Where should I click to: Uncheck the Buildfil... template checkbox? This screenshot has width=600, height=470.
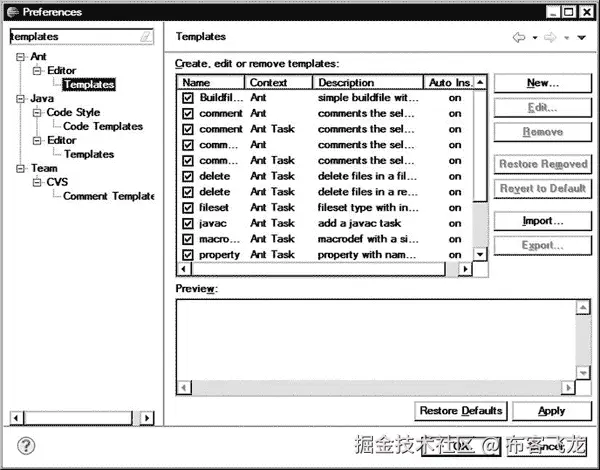click(x=188, y=98)
